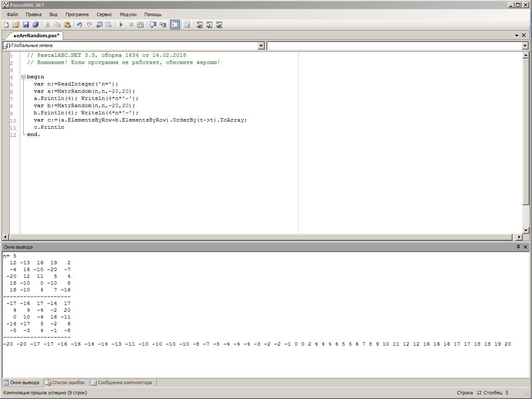
Task: Click the end. keyword in code
Action: (x=33, y=134)
